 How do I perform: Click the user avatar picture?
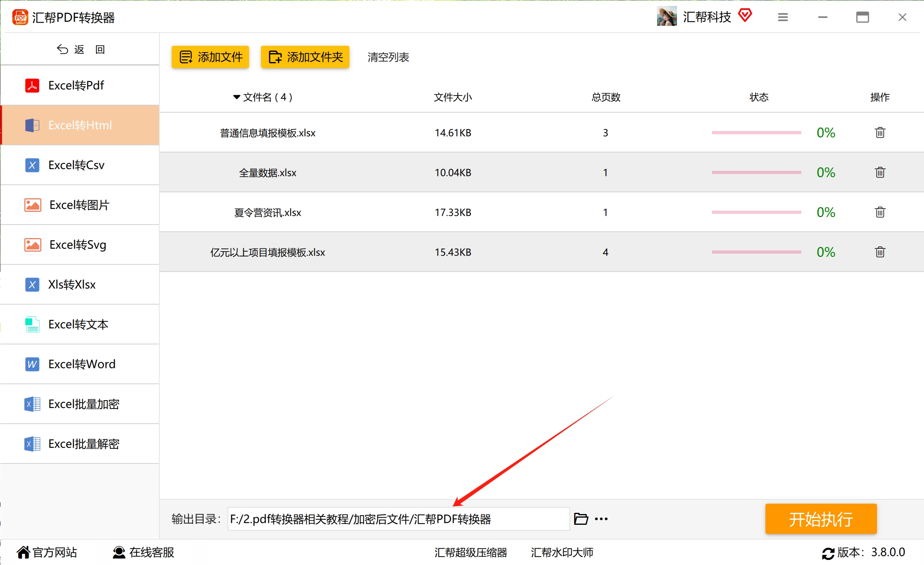point(667,16)
